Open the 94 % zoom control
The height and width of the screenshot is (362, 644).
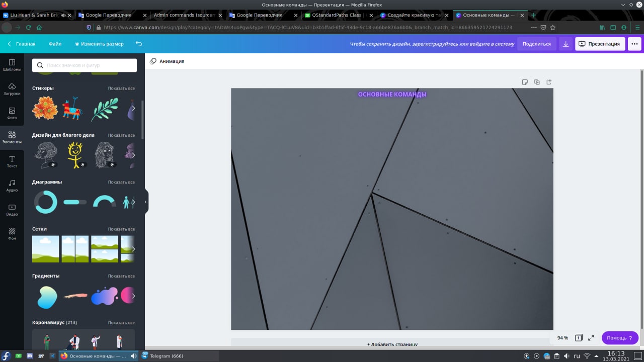pyautogui.click(x=562, y=338)
